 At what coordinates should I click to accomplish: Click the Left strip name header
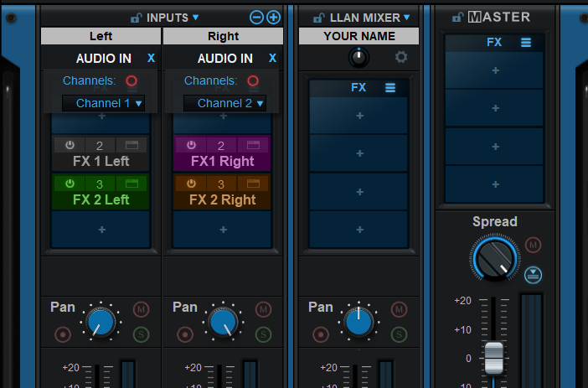coord(101,36)
